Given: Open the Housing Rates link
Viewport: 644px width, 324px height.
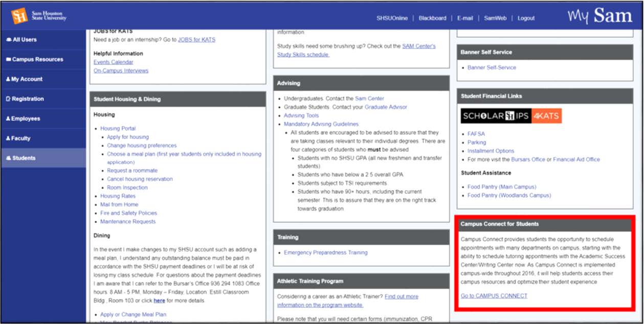Looking at the screenshot, I should tap(118, 196).
